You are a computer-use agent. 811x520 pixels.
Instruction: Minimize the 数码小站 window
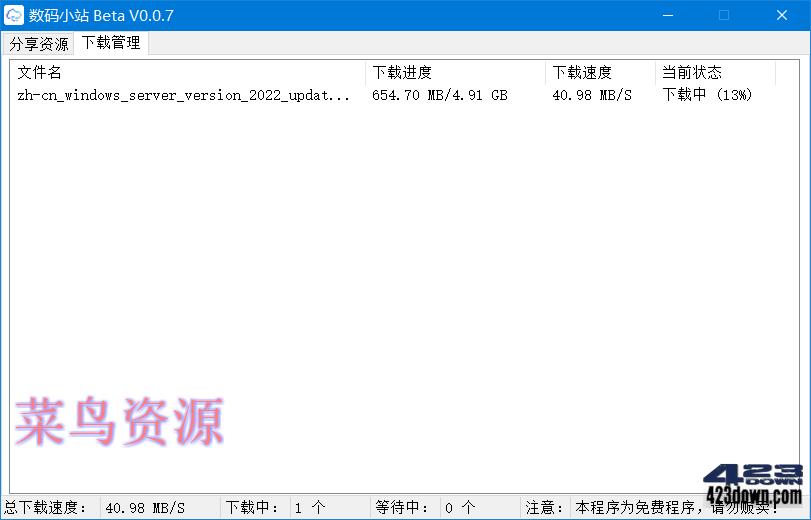(668, 15)
